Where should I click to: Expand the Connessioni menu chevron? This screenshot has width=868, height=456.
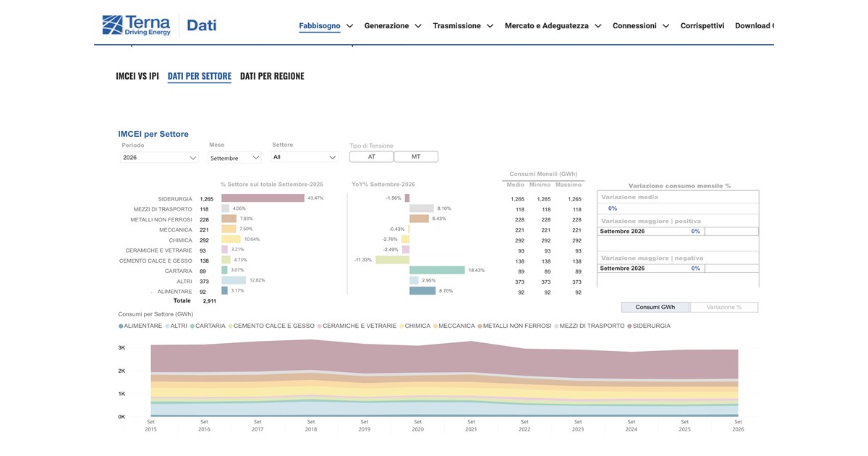pyautogui.click(x=665, y=26)
